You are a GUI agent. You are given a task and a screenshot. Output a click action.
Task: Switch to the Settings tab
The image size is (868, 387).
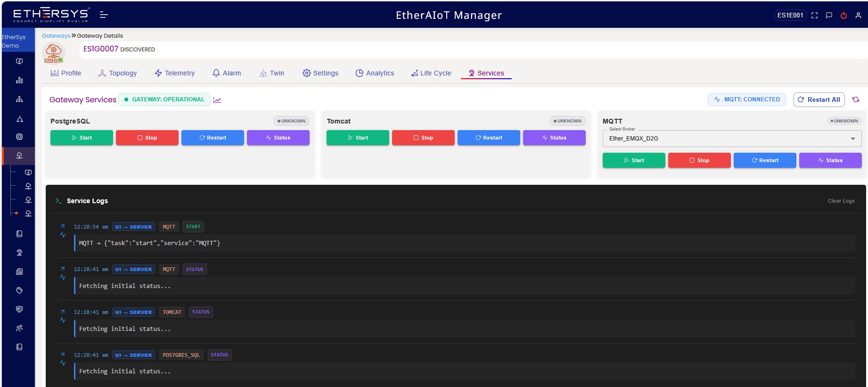point(320,73)
